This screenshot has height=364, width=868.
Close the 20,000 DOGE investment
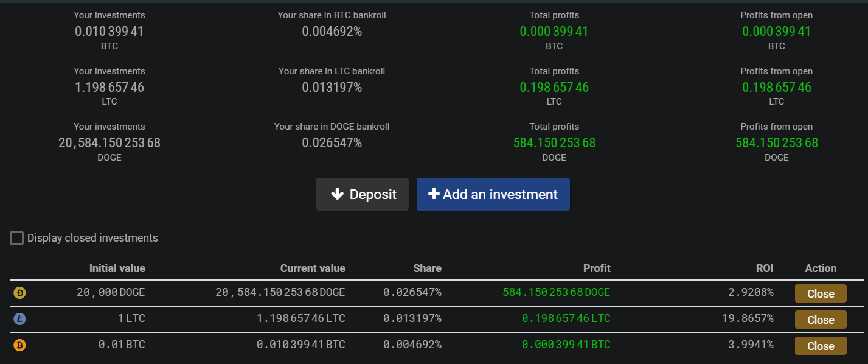[x=821, y=293]
